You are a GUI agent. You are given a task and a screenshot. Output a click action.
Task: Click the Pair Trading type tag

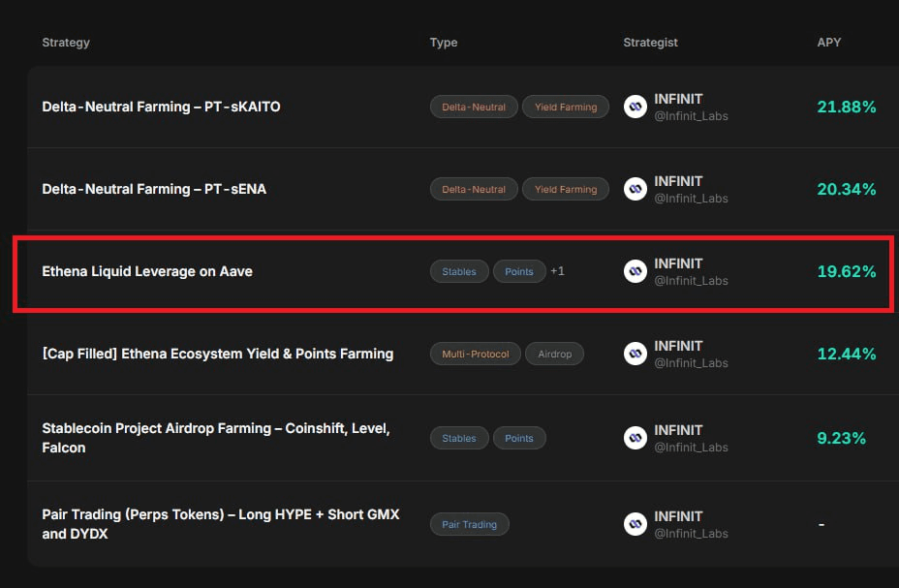469,525
